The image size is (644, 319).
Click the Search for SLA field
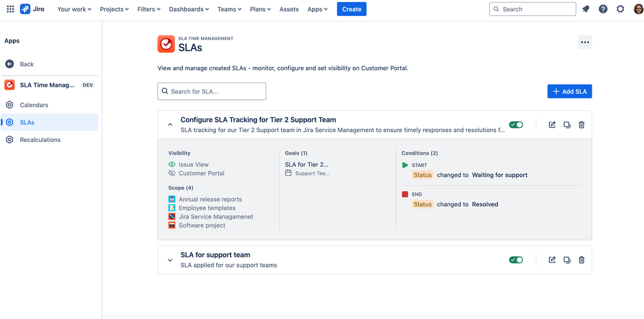(x=211, y=91)
